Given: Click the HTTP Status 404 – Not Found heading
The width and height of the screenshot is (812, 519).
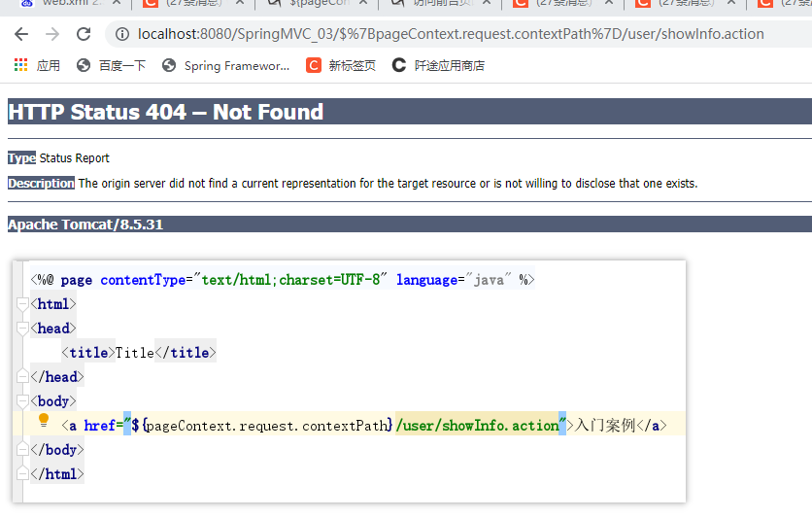Looking at the screenshot, I should (x=166, y=112).
